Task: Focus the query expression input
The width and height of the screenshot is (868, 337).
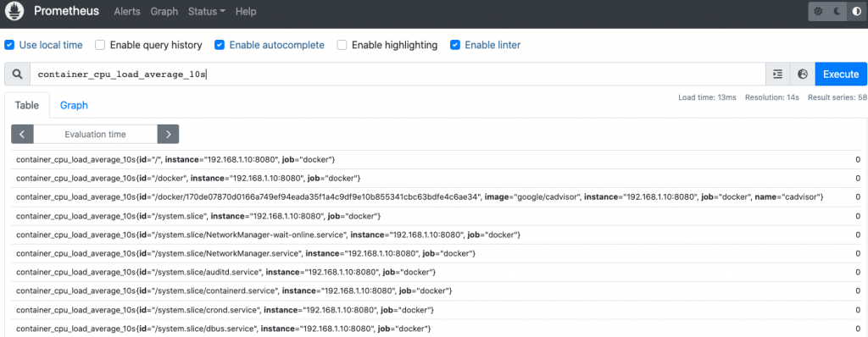Action: 398,75
